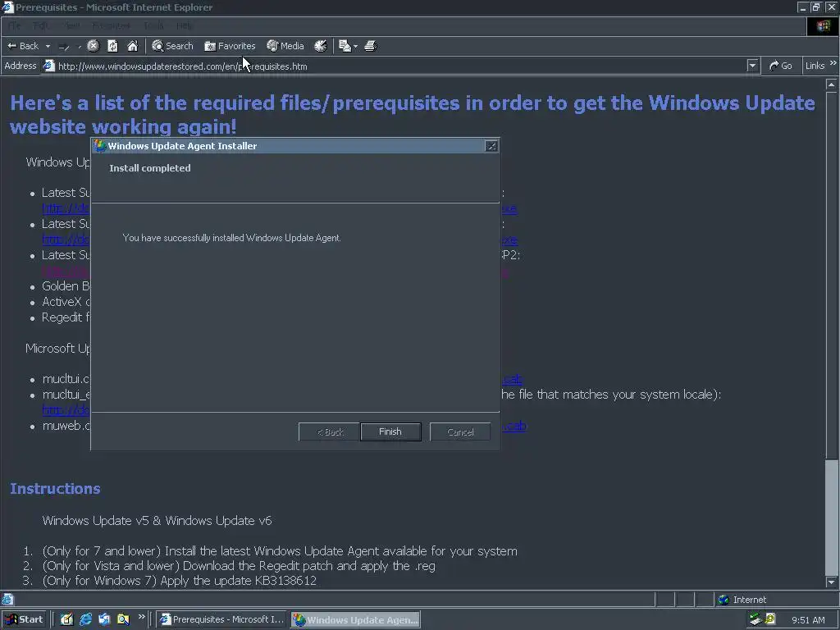Image resolution: width=840 pixels, height=630 pixels.
Task: Open the Media pane
Action: [x=285, y=46]
